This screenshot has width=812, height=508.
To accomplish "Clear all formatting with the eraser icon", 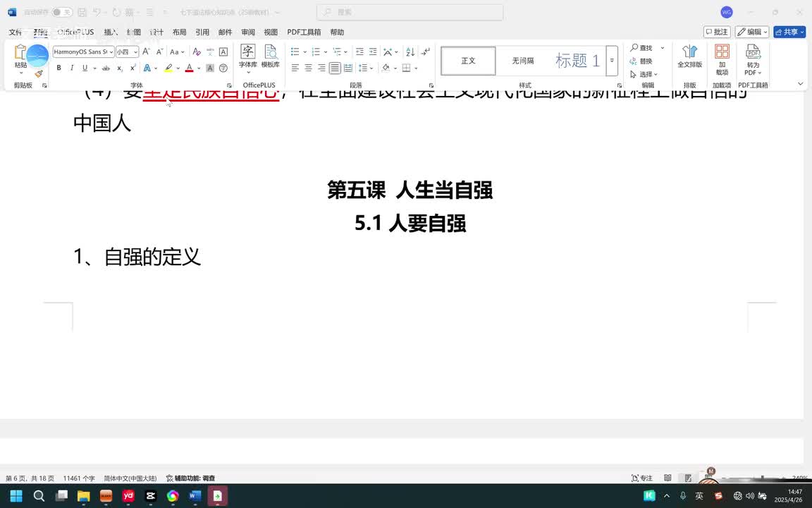I will [196, 52].
